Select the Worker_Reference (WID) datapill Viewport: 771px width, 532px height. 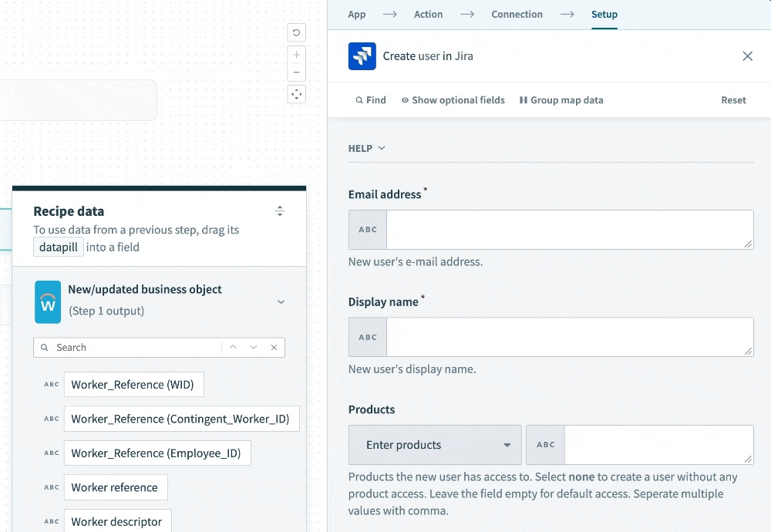click(133, 384)
